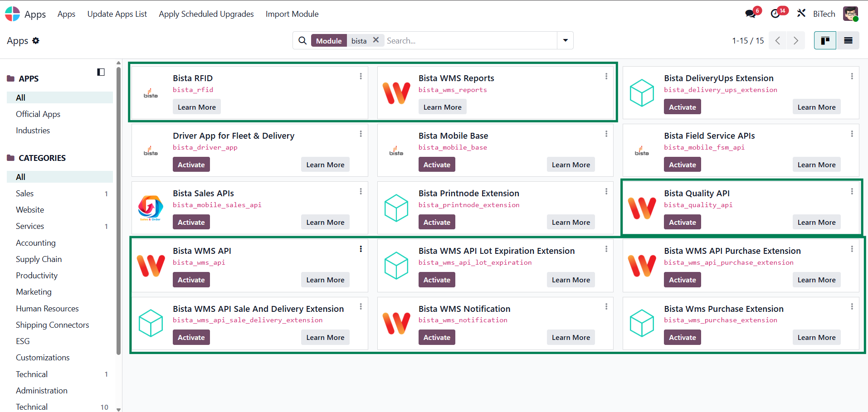
Task: Activate Driver App for Fleet & Delivery
Action: (x=191, y=165)
